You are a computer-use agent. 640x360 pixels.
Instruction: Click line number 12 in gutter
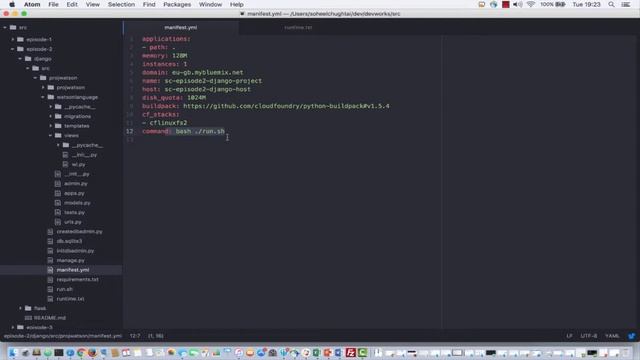(129, 131)
